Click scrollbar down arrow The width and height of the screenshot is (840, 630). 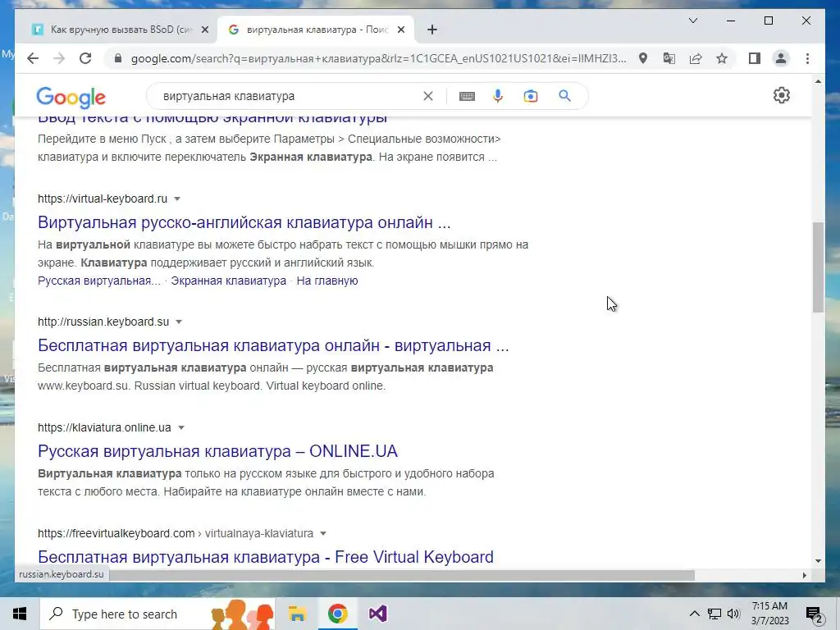[818, 561]
